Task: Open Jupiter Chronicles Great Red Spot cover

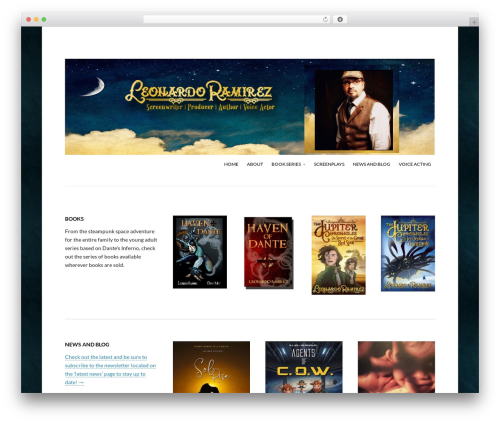Action: pos(338,255)
